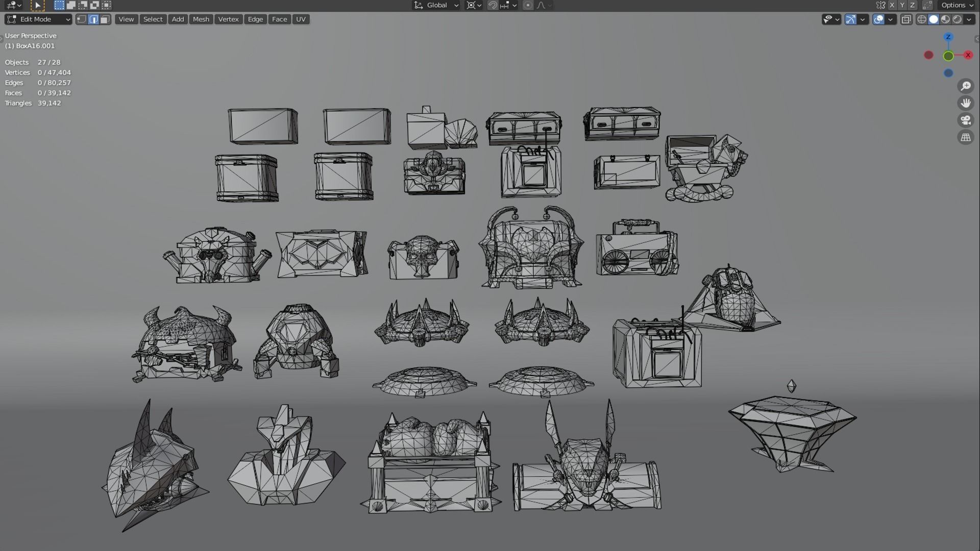This screenshot has width=980, height=551.
Task: Click the Triangles count "39,142"
Action: [49, 103]
